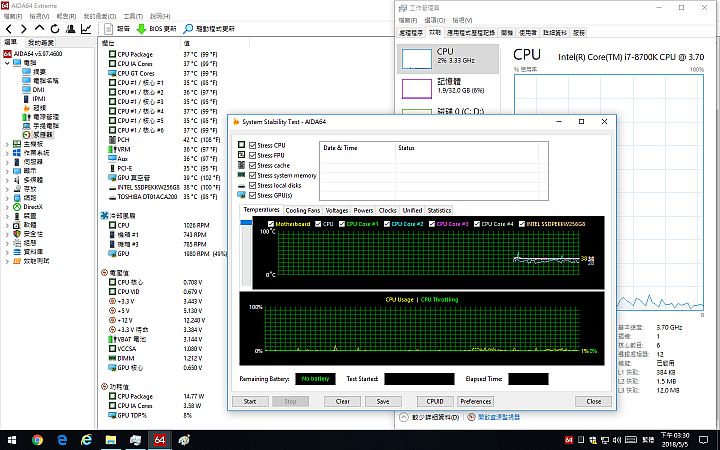Click Chrome icon on the taskbar
The width and height of the screenshot is (720, 450).
tap(38, 440)
